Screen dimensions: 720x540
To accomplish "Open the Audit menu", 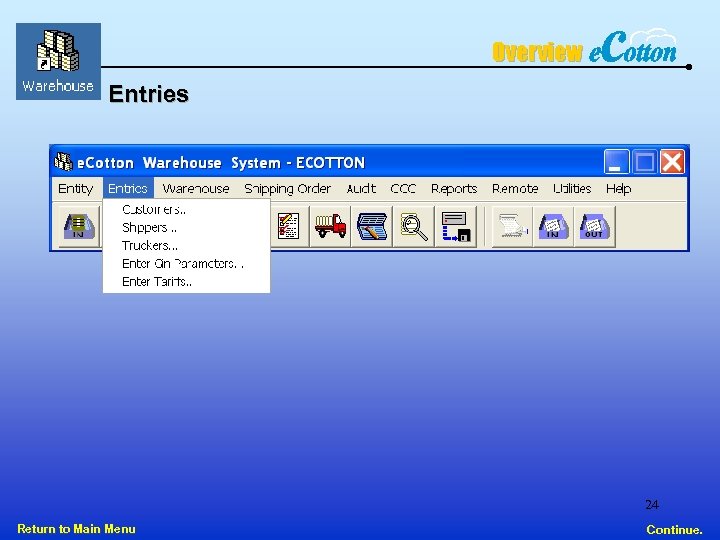I will 361,189.
